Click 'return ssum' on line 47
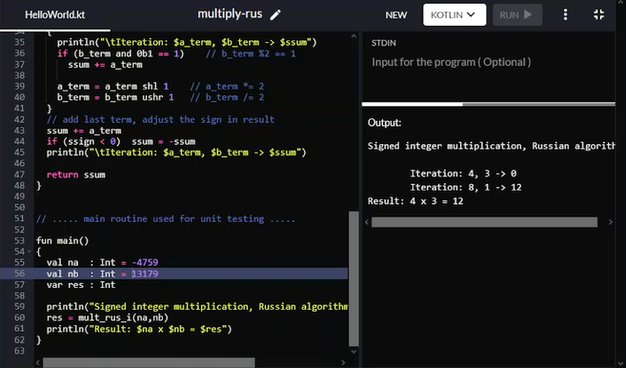 point(76,175)
